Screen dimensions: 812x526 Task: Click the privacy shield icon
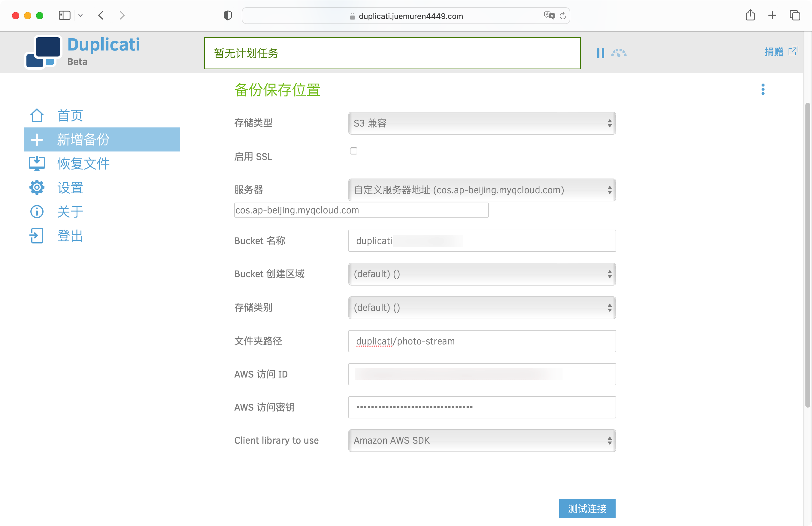coord(228,16)
